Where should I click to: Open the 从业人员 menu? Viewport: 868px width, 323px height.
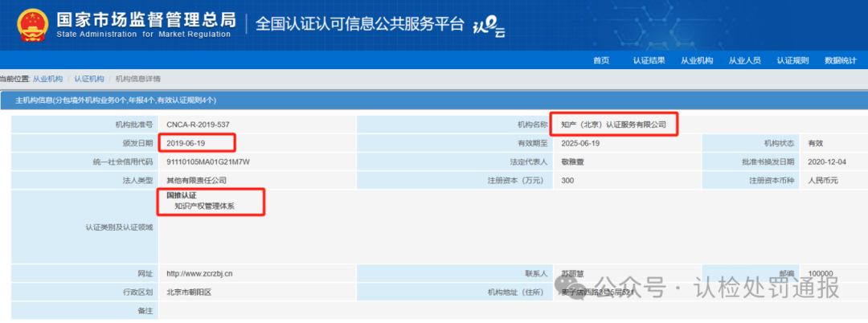pyautogui.click(x=744, y=61)
